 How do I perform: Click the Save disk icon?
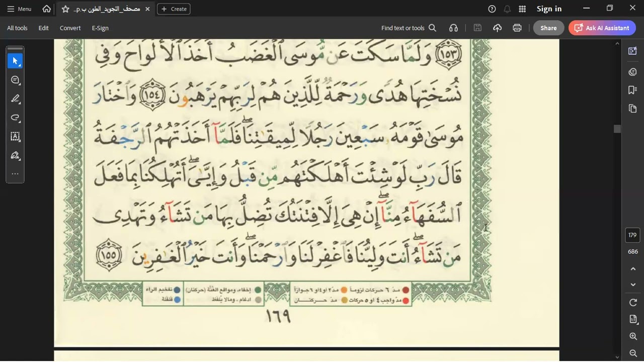click(x=477, y=28)
